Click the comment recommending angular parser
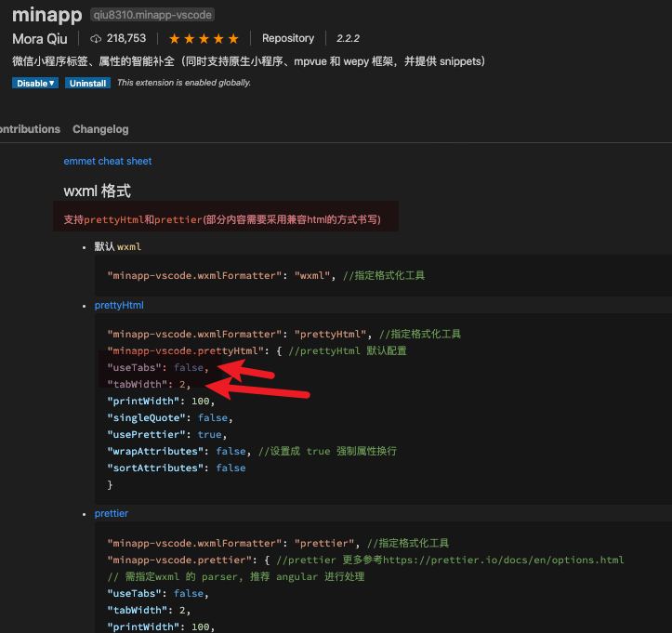 (x=236, y=577)
